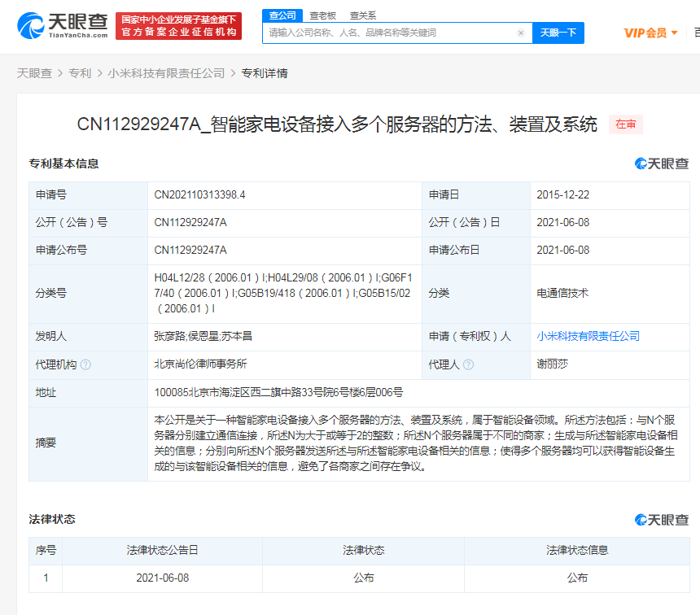Click the TianYanCha logo at top left
The image size is (700, 615).
tap(63, 25)
